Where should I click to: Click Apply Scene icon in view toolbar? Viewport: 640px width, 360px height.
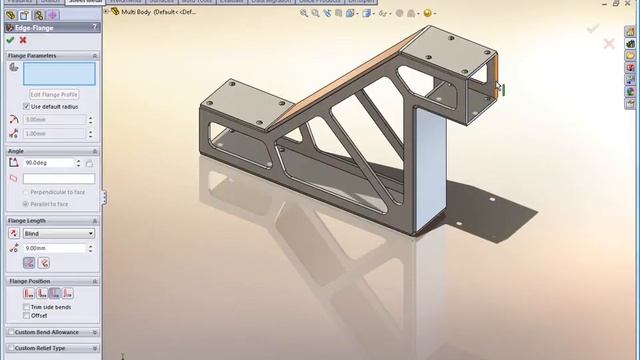click(411, 13)
